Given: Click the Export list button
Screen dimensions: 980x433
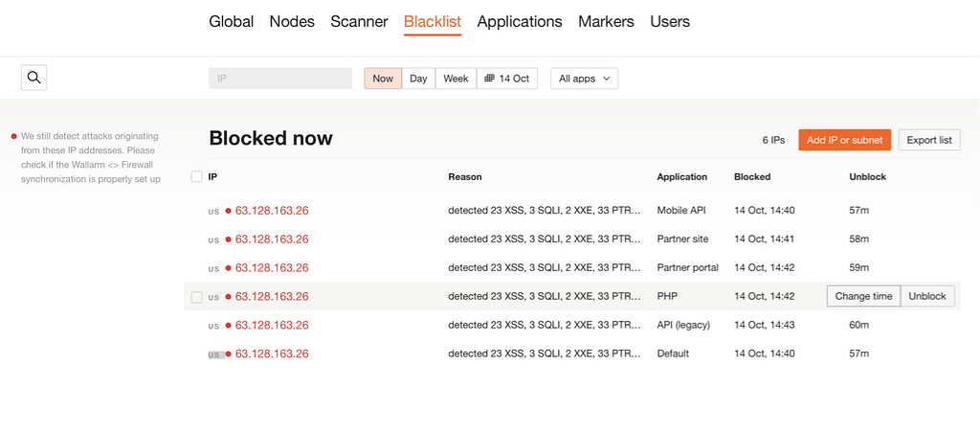Looking at the screenshot, I should tap(928, 140).
